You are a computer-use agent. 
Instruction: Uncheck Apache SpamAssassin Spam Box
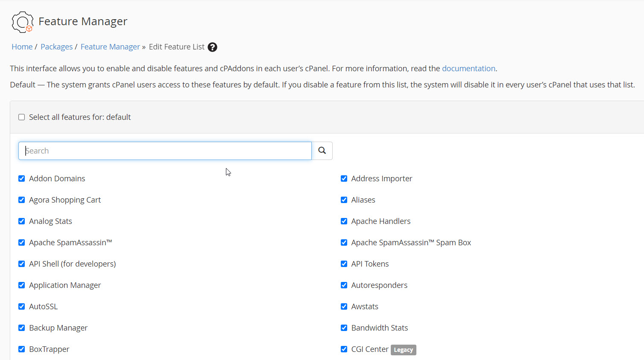pos(344,243)
